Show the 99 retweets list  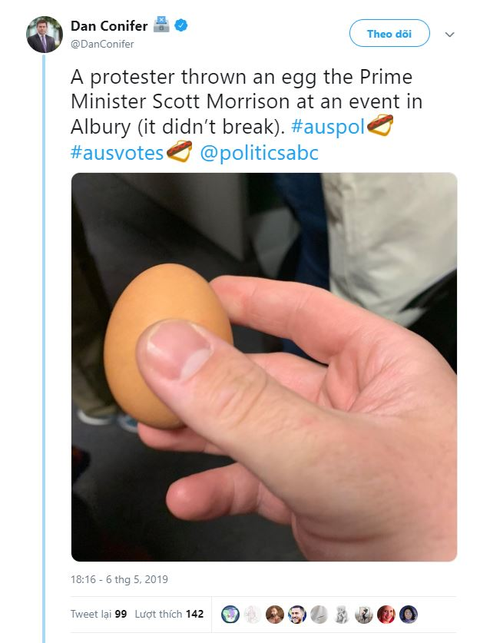coord(98,614)
